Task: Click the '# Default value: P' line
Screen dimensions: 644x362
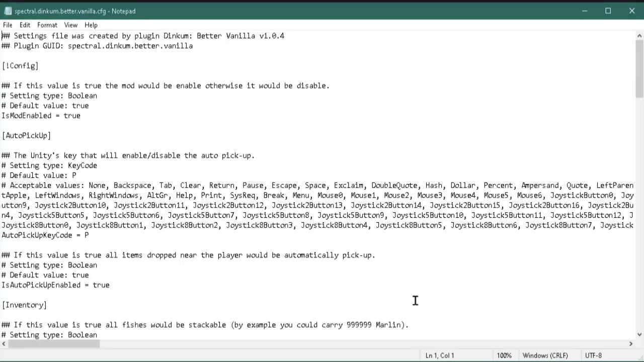Action: [39, 175]
